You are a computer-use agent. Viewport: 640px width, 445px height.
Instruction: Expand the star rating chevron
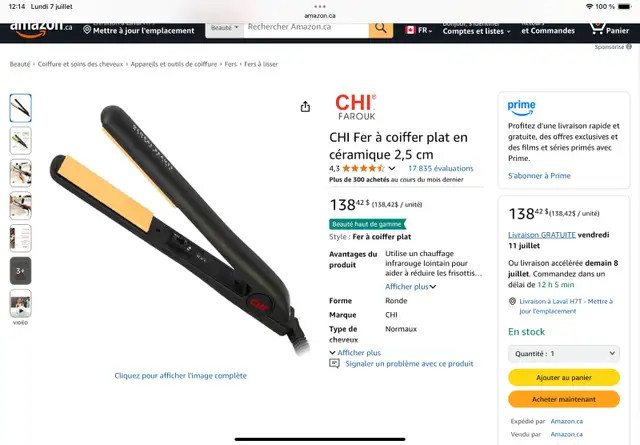click(392, 168)
